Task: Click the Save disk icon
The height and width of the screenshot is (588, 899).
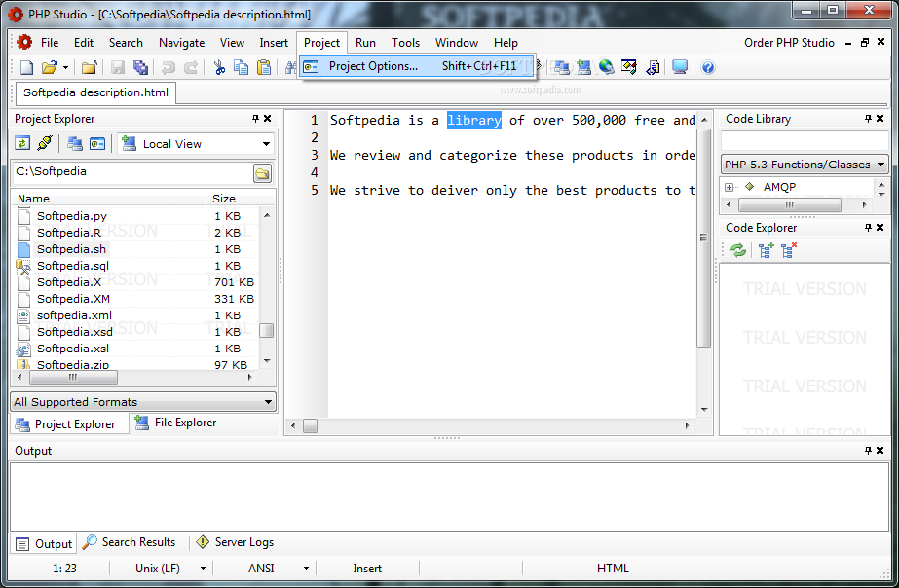Action: click(x=118, y=67)
